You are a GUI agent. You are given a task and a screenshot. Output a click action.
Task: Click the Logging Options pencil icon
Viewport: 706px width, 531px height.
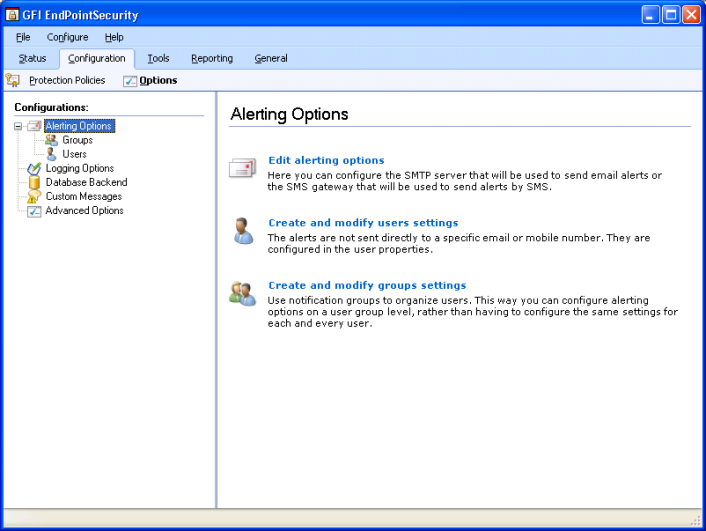[34, 168]
